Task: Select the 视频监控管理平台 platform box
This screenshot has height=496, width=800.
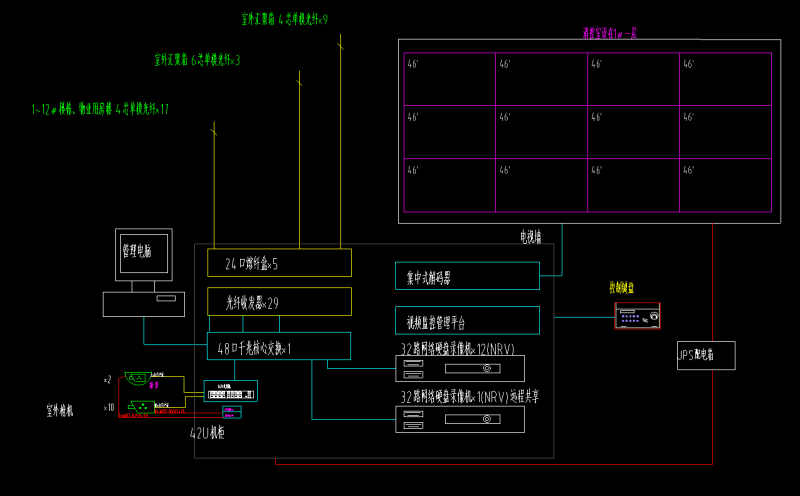Action: (x=466, y=320)
